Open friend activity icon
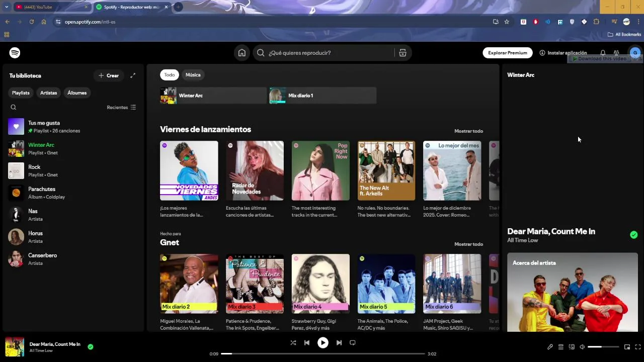 tap(616, 53)
